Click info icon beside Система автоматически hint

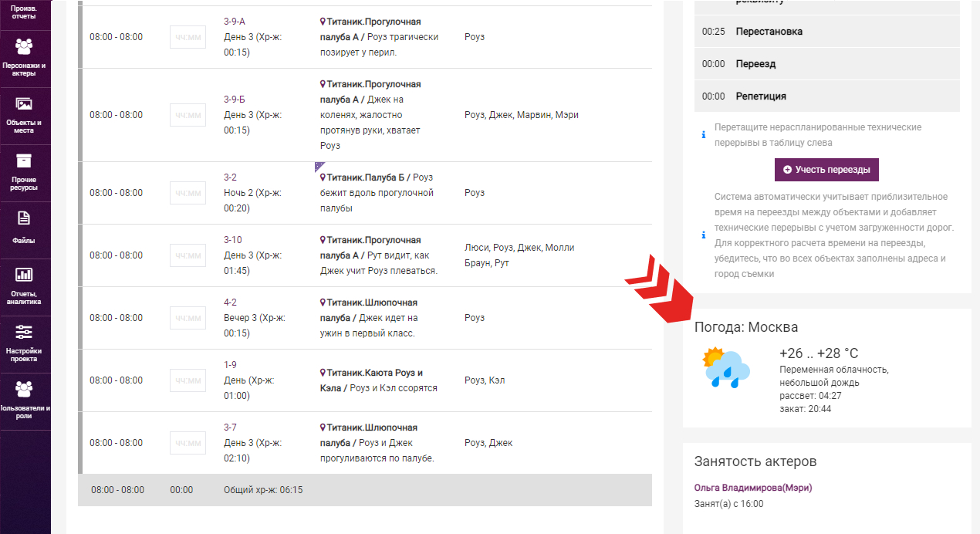704,235
